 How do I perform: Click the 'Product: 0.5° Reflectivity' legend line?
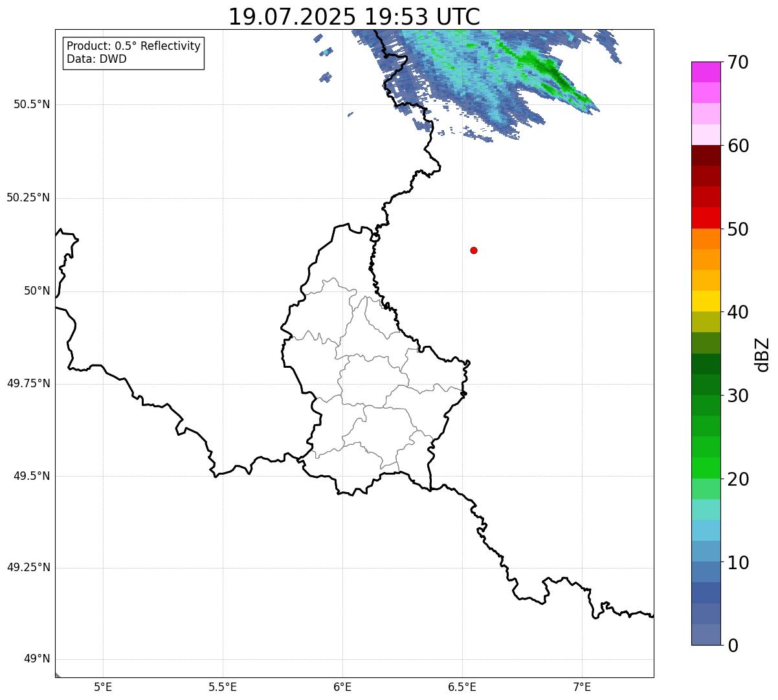[134, 47]
